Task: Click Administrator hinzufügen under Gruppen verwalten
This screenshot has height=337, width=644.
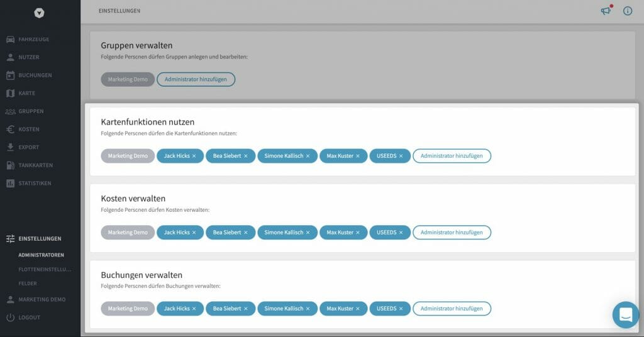Action: pos(196,80)
